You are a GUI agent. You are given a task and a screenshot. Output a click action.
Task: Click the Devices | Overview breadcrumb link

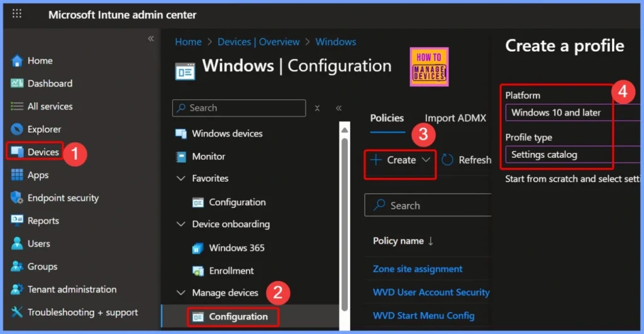tap(258, 42)
